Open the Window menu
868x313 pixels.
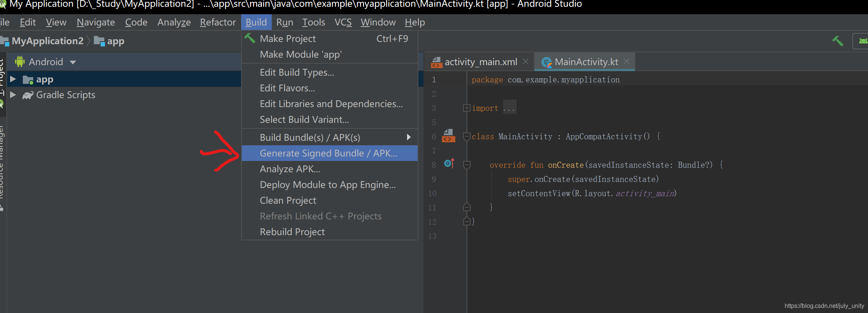pos(378,22)
